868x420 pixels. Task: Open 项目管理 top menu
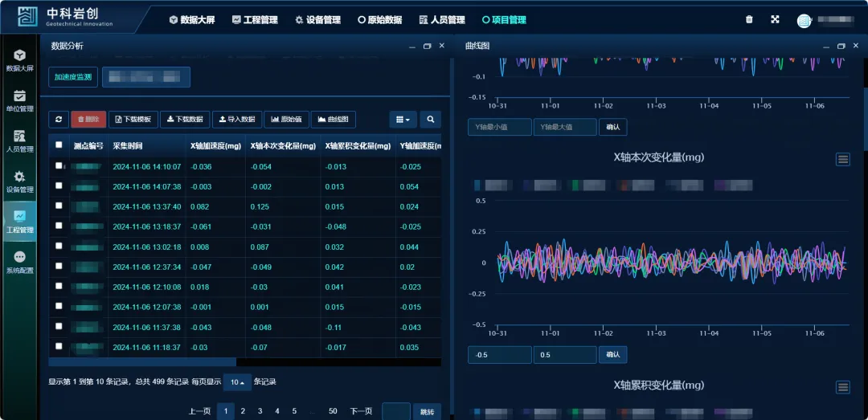(x=504, y=20)
